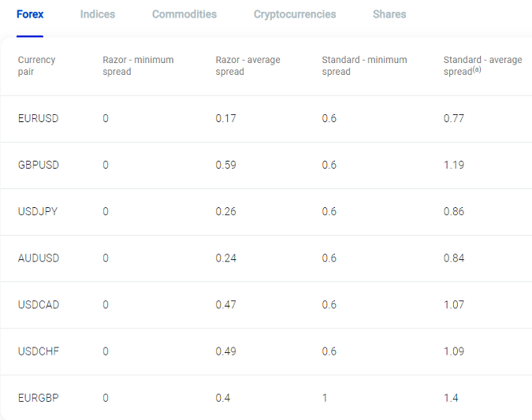Click the Currency pair column header
The image size is (532, 420).
(x=36, y=65)
